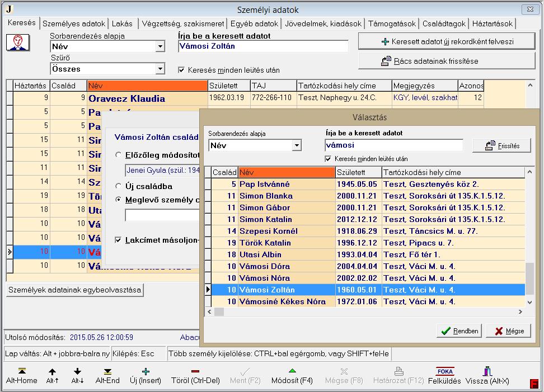This screenshot has height=392, width=544.
Task: Refresh grid with Rács adatainak frissítése
Action: 447,61
